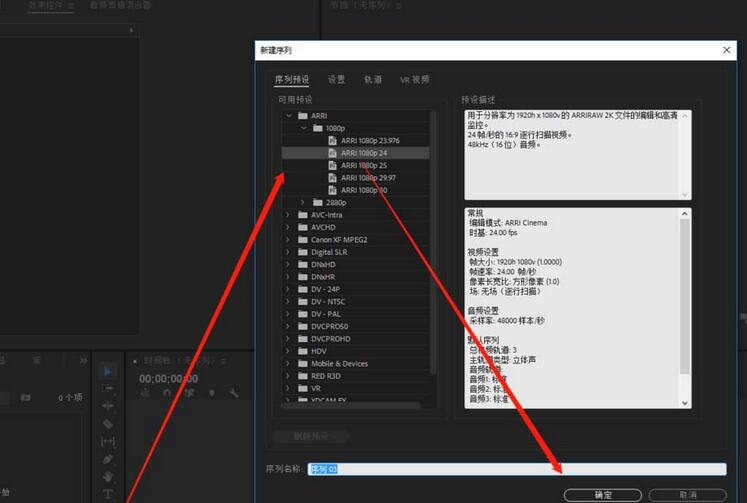Select the Pen tool

[x=108, y=459]
